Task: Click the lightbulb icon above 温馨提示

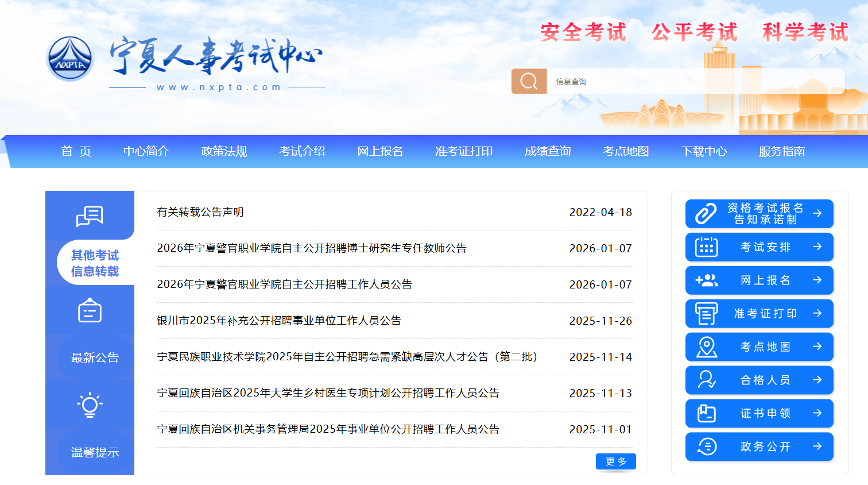Action: pyautogui.click(x=90, y=405)
